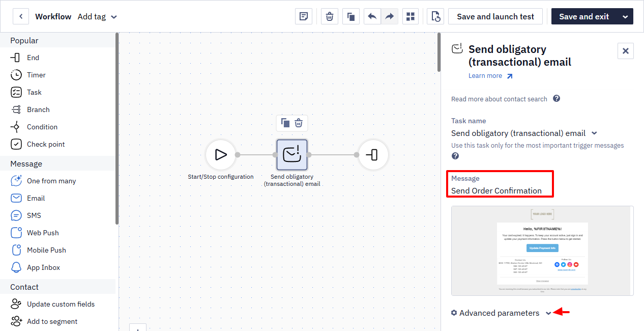Open the workflow Add tag dropdown
644x331 pixels.
(x=97, y=16)
